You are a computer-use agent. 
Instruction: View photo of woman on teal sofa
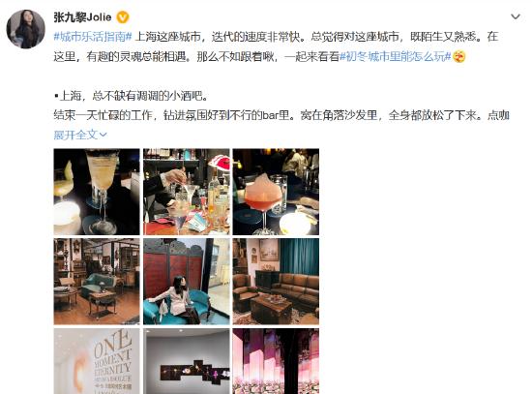point(187,282)
